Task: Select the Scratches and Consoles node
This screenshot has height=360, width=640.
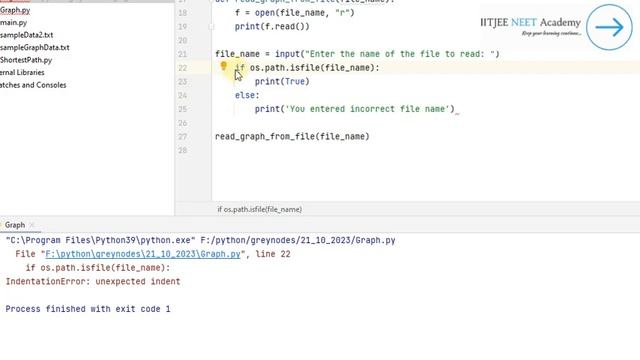Action: click(x=33, y=85)
